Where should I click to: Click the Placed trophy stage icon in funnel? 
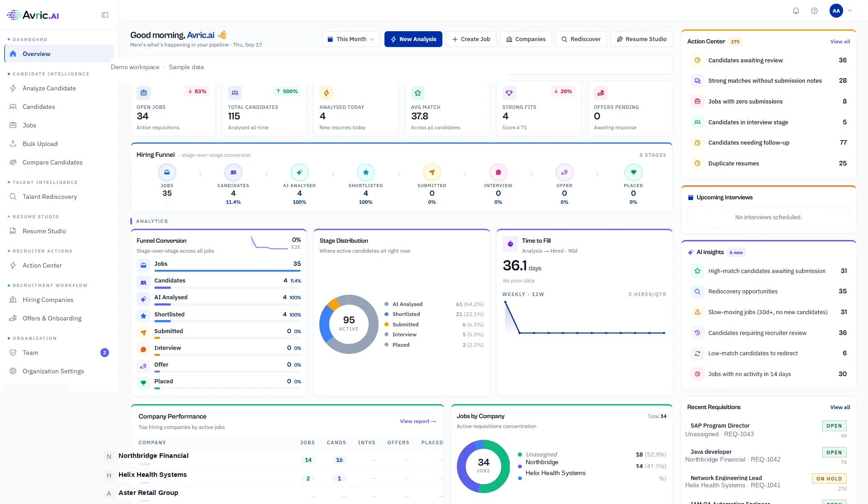click(633, 172)
